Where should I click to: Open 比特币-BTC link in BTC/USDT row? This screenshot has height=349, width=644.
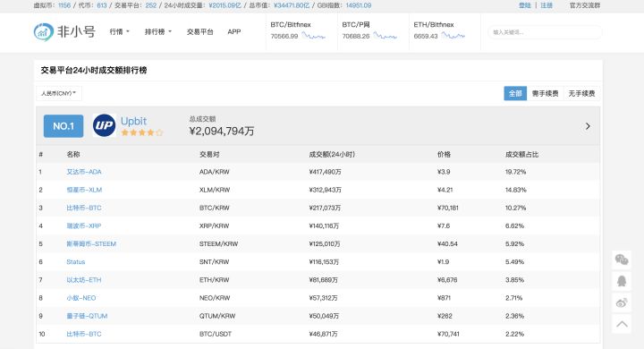84,334
